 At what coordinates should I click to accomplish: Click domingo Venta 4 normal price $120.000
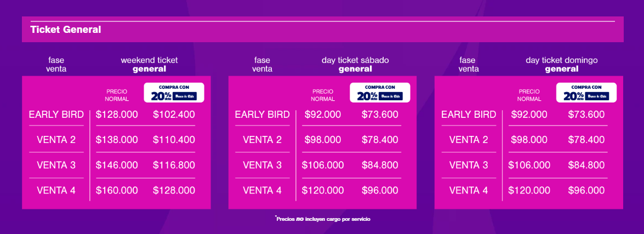pyautogui.click(x=529, y=191)
